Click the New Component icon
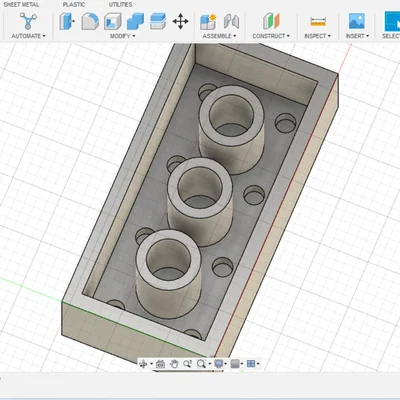This screenshot has height=400, width=400. [208, 21]
